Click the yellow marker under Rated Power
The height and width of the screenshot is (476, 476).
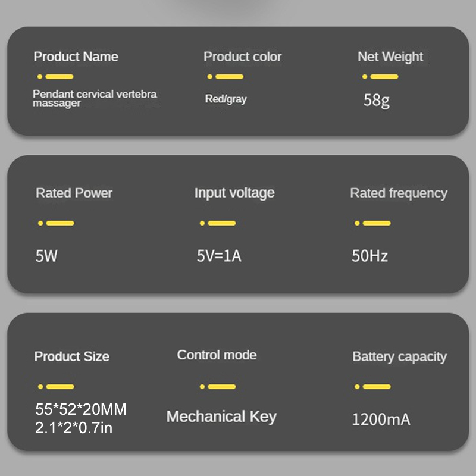(56, 223)
